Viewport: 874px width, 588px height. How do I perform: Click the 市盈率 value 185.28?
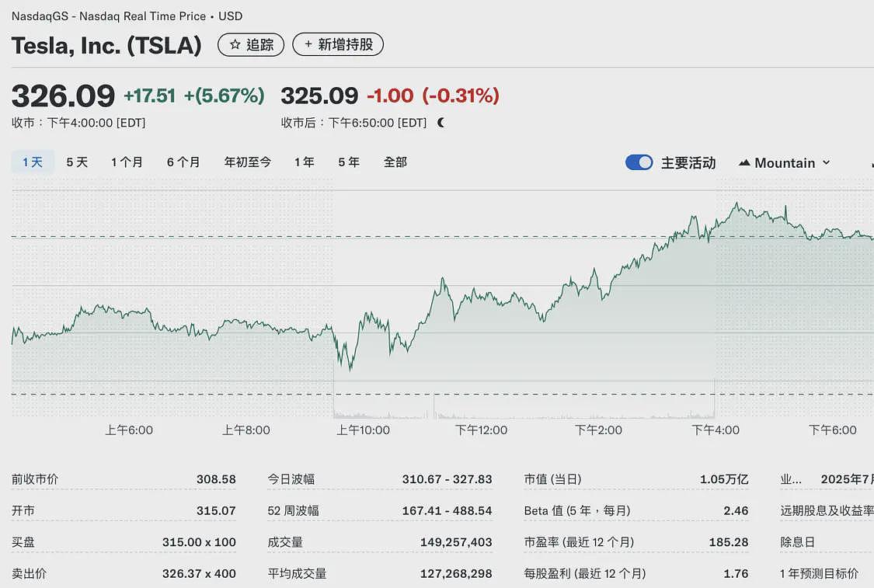(x=729, y=541)
